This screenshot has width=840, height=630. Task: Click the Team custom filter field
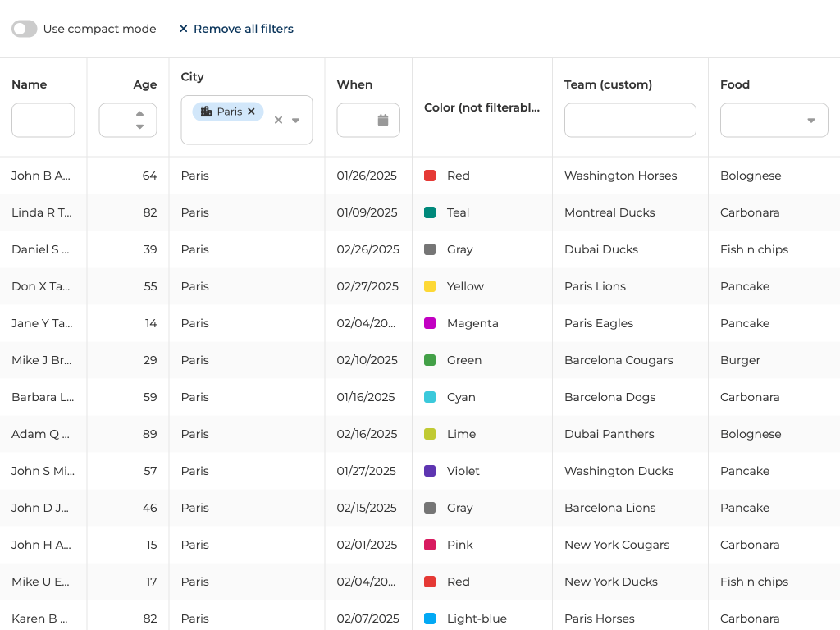[629, 120]
